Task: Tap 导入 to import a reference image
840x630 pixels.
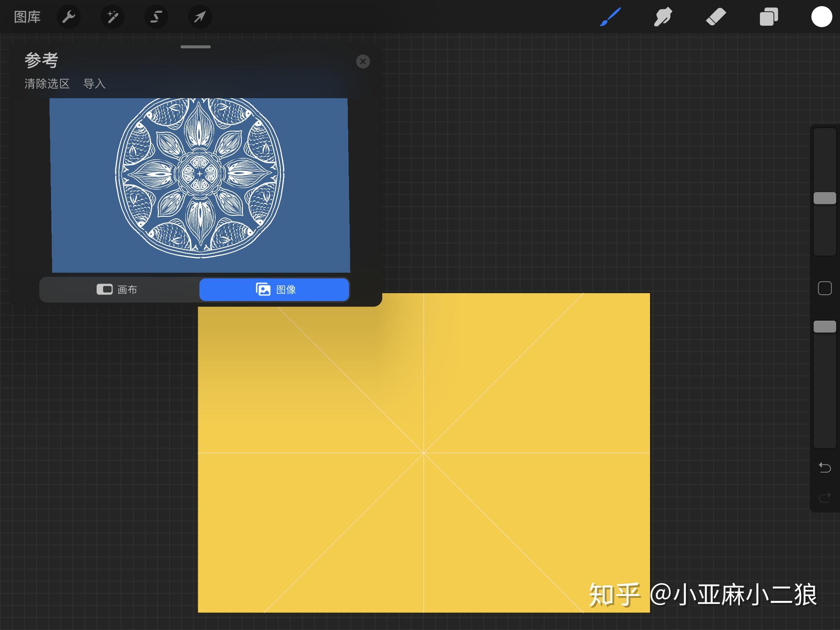Action: 94,84
